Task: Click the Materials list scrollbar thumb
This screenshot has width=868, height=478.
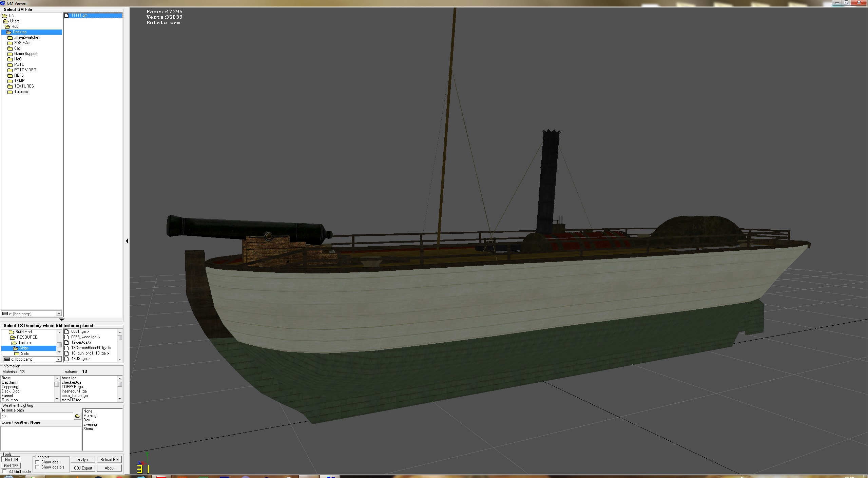Action: point(57,384)
